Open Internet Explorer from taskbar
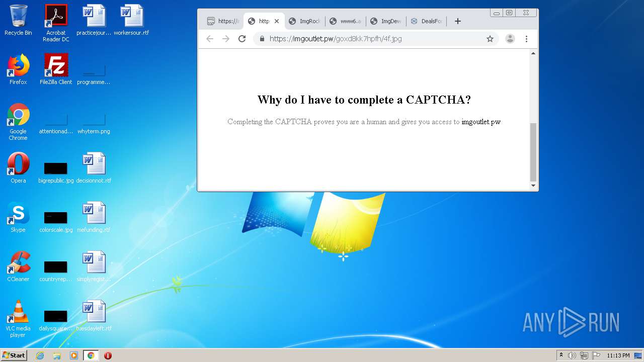Viewport: 644px width, 362px height. point(40,355)
